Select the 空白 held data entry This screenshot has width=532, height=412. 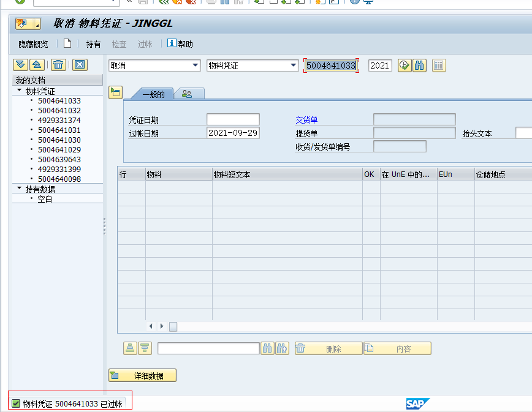45,199
